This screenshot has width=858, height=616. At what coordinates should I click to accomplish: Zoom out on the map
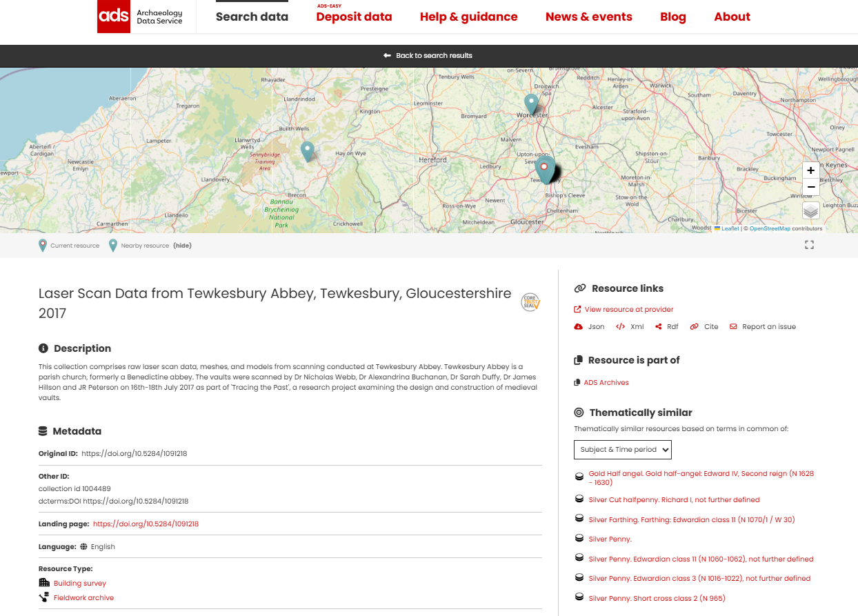pyautogui.click(x=810, y=187)
